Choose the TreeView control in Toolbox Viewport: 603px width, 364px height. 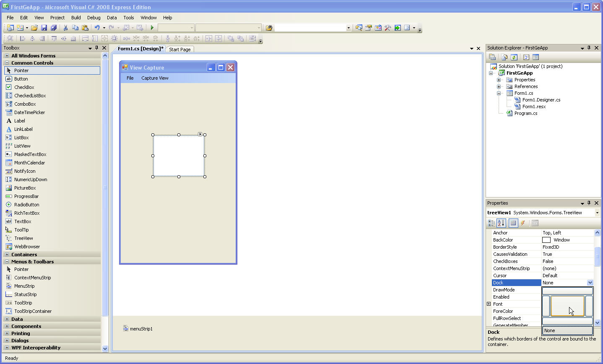click(x=23, y=238)
